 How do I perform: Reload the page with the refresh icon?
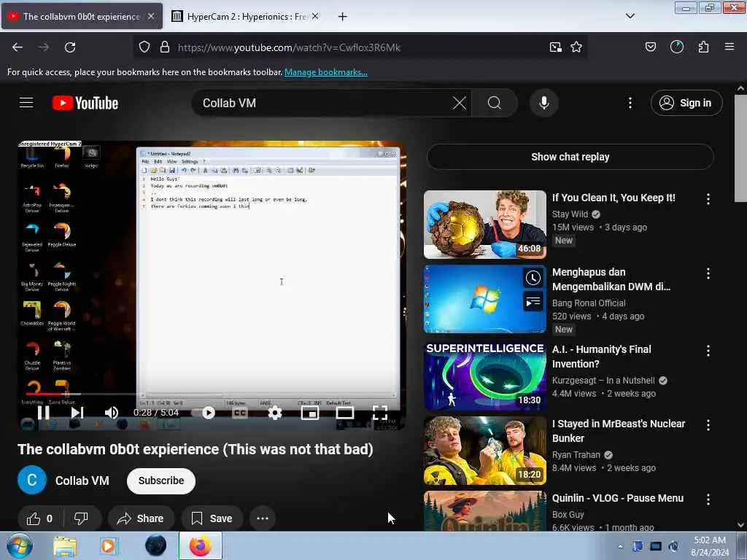(x=70, y=47)
